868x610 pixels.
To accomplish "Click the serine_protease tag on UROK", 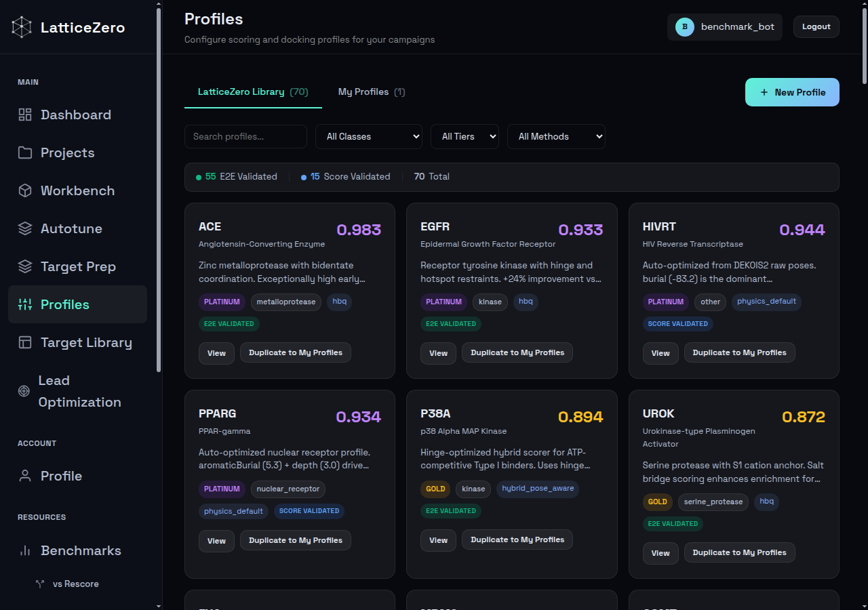I will (x=713, y=502).
